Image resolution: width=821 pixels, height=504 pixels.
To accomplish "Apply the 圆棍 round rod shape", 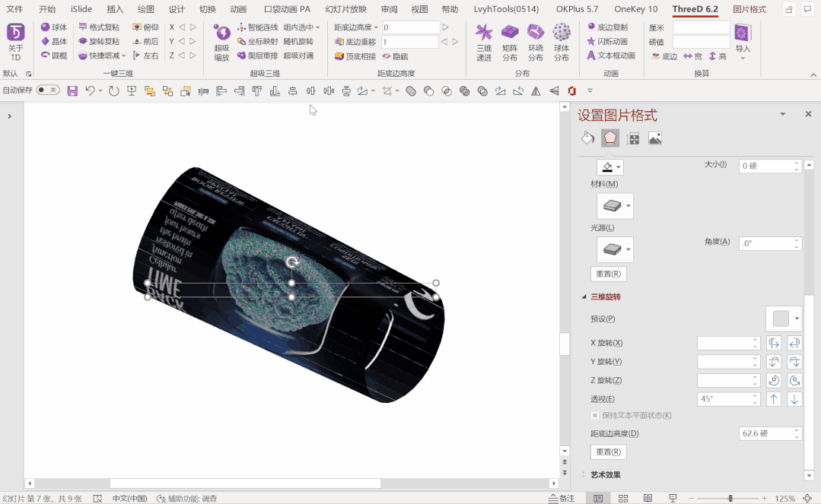I will pyautogui.click(x=54, y=55).
